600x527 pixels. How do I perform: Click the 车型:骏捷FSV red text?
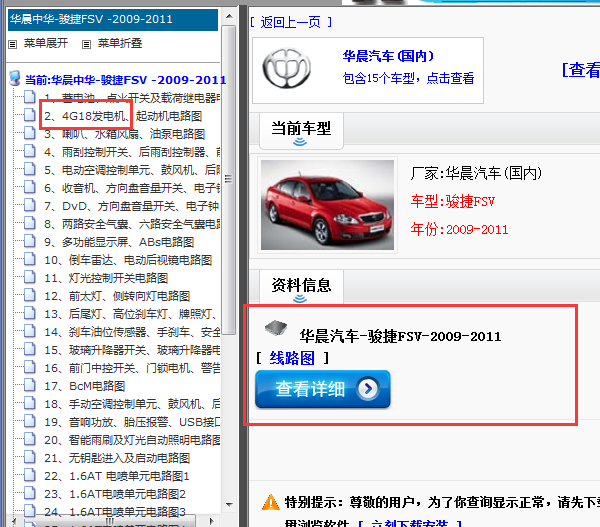453,201
